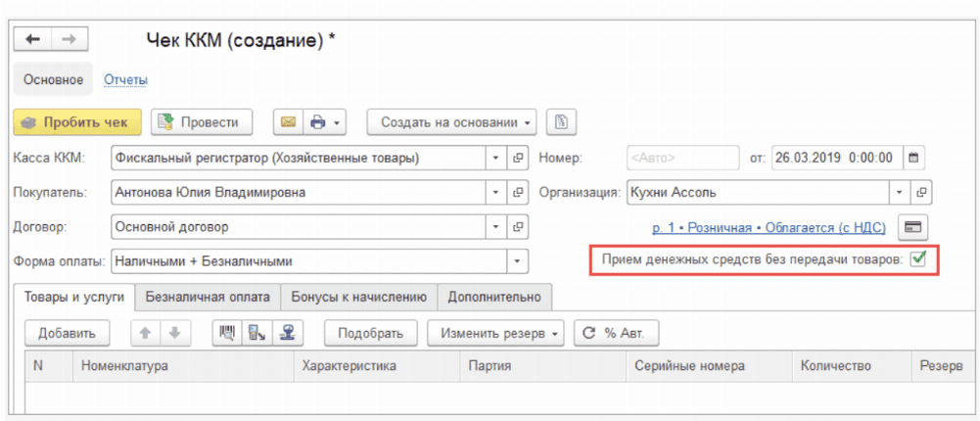Screen dimensions: 980x421
Task: Open the document report icon next to Создать на основании
Action: [561, 122]
